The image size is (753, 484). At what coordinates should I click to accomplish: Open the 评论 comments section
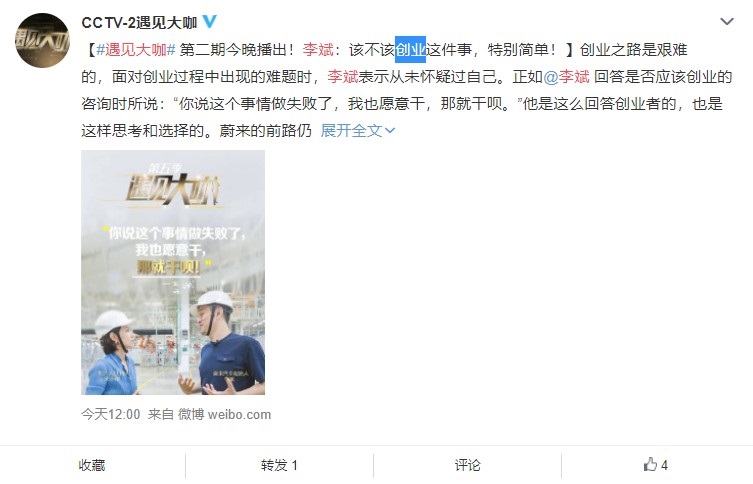click(467, 465)
